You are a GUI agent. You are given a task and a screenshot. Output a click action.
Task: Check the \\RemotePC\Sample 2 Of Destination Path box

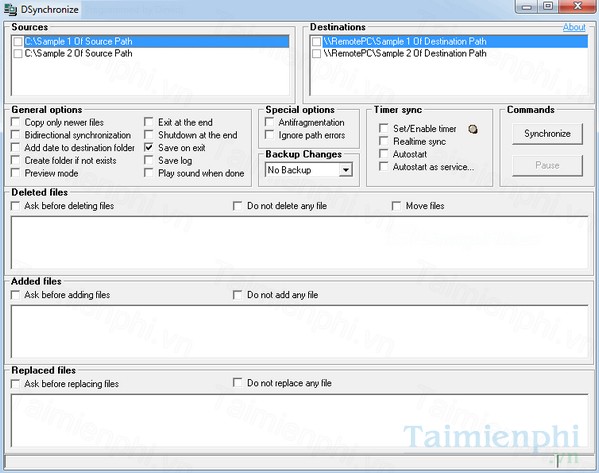click(x=316, y=53)
